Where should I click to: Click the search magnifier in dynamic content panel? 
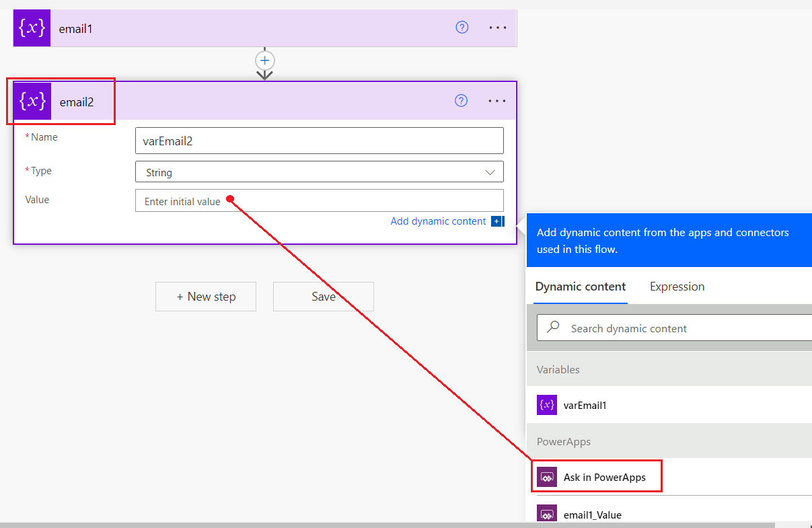coord(551,328)
